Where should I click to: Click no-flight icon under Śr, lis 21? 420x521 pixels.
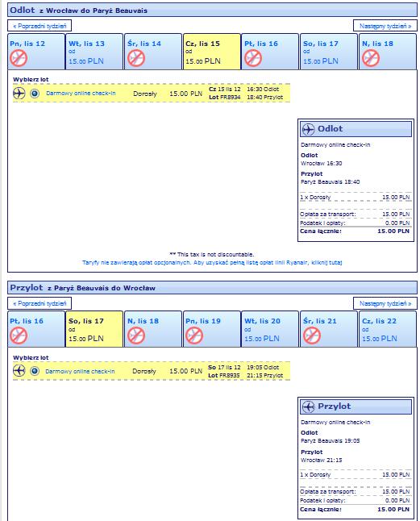tap(312, 336)
